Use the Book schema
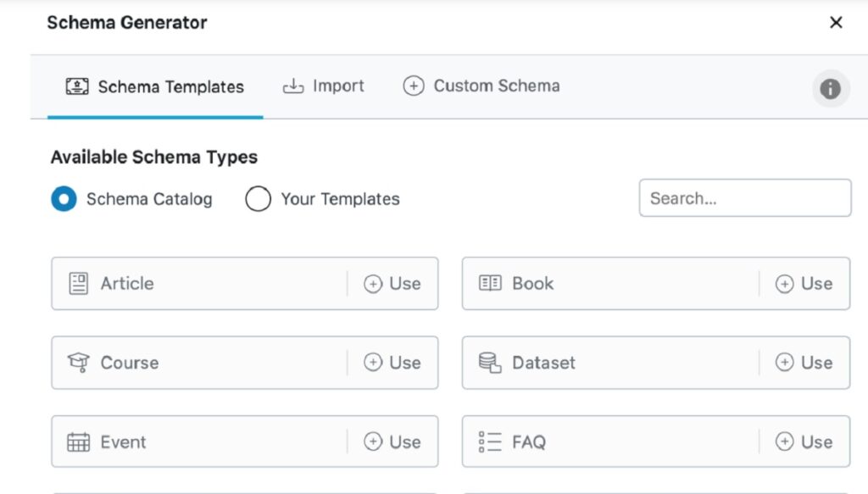Screen dimensions: 868x494 (804, 284)
